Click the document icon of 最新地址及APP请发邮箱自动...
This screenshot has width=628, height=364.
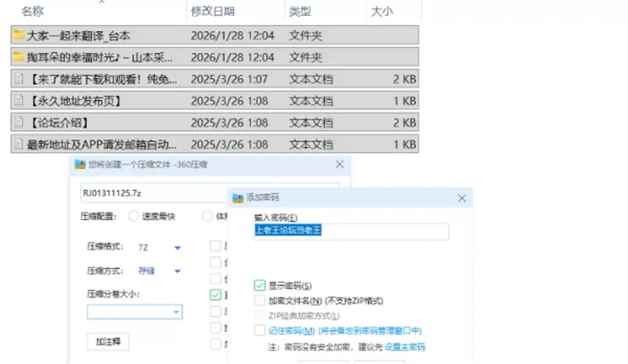(x=18, y=144)
